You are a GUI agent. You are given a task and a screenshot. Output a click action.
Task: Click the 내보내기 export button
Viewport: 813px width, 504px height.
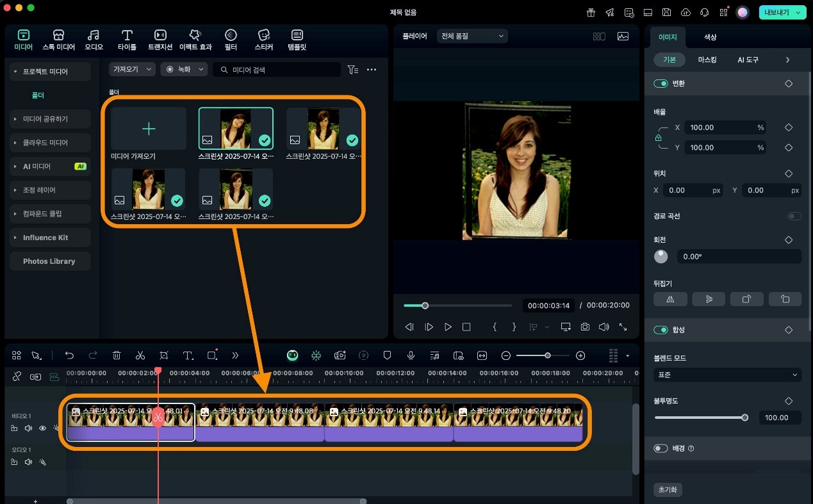coord(782,12)
